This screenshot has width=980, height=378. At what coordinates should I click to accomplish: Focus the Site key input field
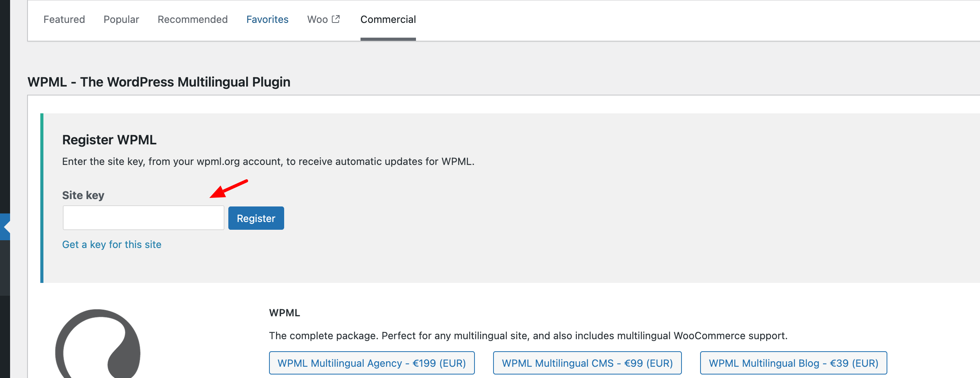coord(143,218)
